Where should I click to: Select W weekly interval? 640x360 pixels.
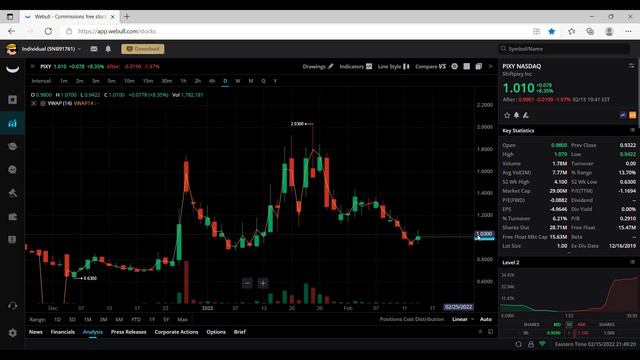(x=238, y=81)
